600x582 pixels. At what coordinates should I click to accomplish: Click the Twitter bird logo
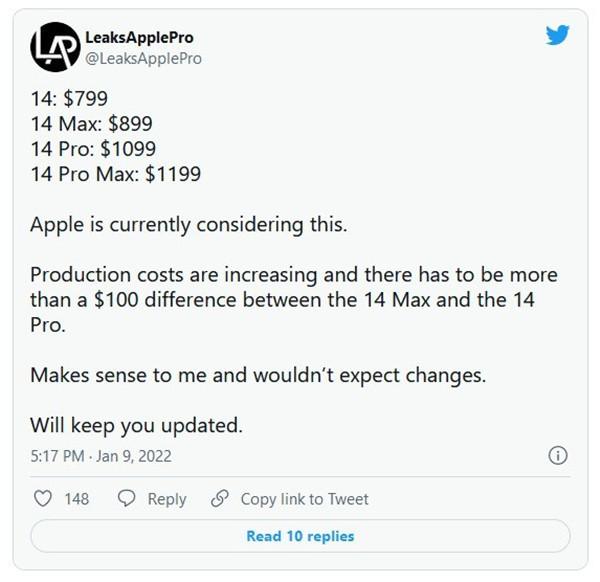[x=557, y=35]
